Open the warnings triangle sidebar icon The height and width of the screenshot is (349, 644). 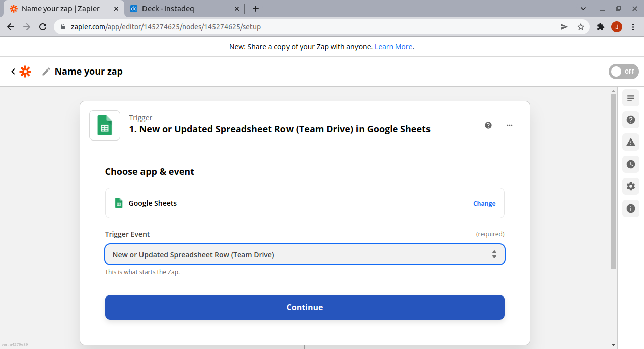click(x=631, y=142)
